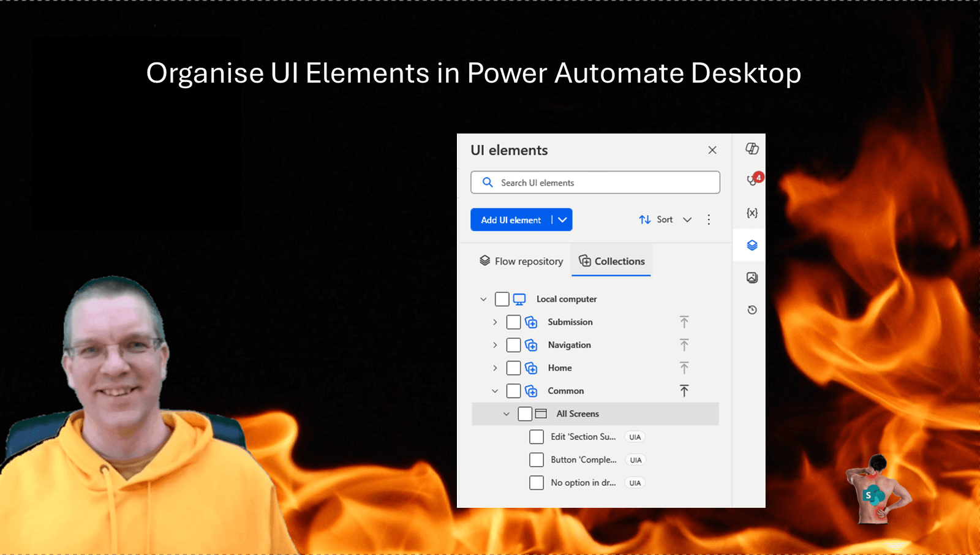Click the search magnifier icon
Screen dimensions: 980x555
point(488,183)
